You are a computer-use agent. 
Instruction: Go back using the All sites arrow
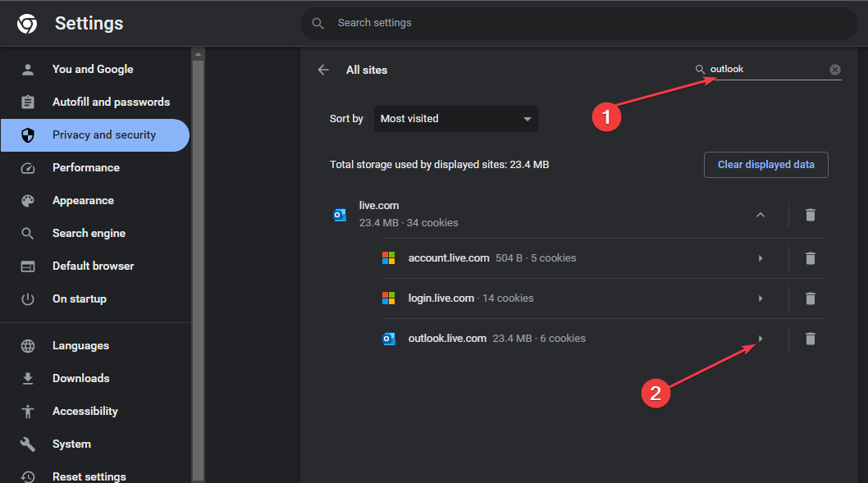coord(323,70)
